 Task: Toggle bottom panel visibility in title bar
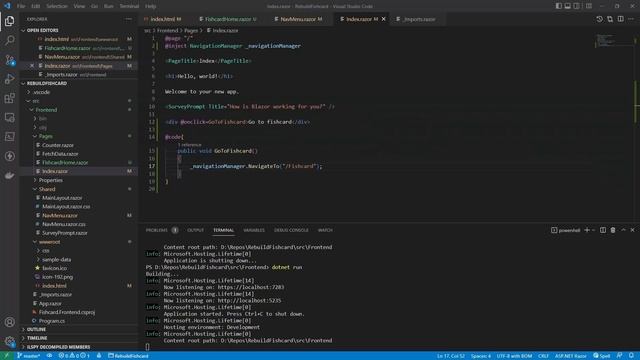coord(567,6)
